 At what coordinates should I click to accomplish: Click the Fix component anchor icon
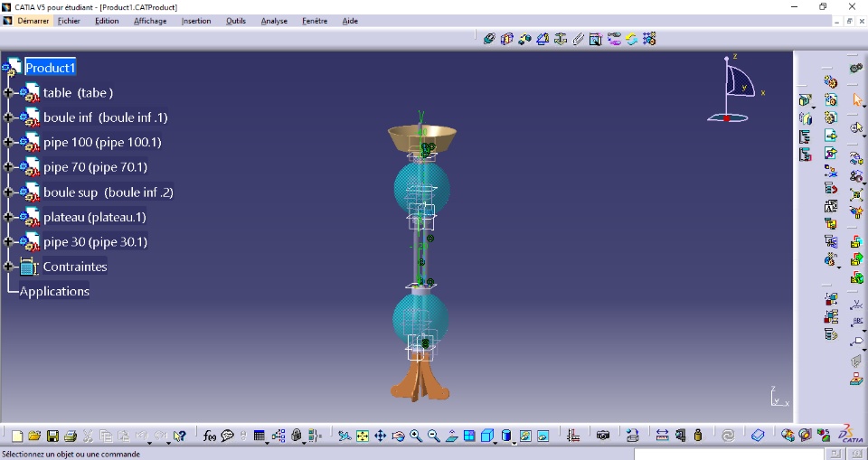[561, 39]
